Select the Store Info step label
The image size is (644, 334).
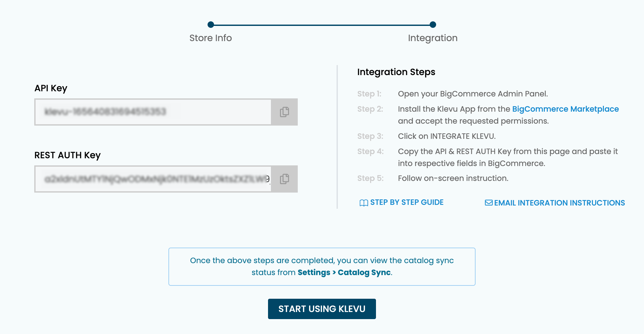(x=210, y=38)
